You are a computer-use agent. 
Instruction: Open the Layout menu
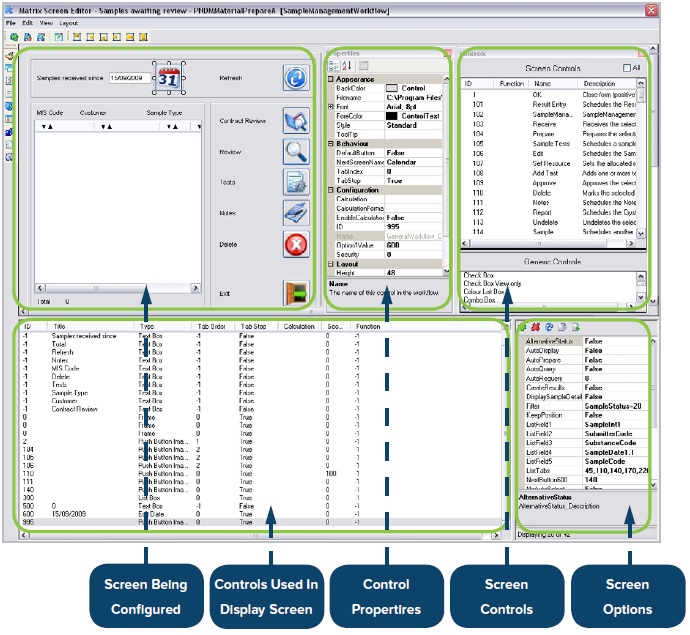69,23
